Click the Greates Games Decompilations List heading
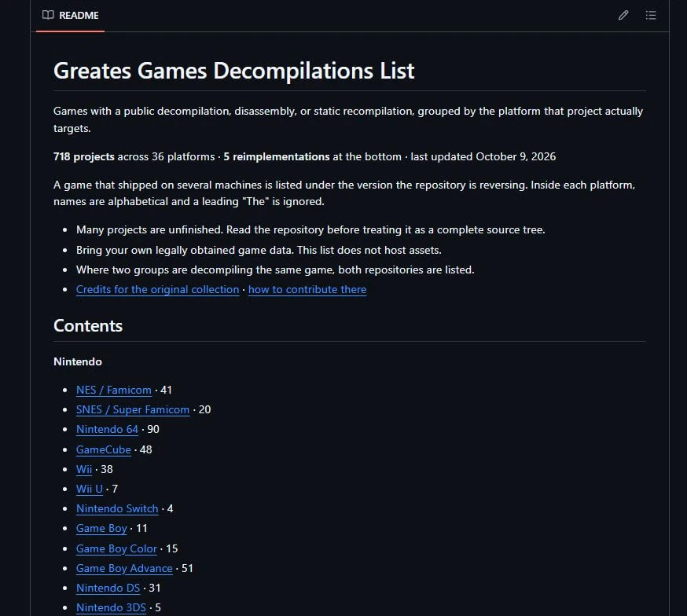 (234, 71)
